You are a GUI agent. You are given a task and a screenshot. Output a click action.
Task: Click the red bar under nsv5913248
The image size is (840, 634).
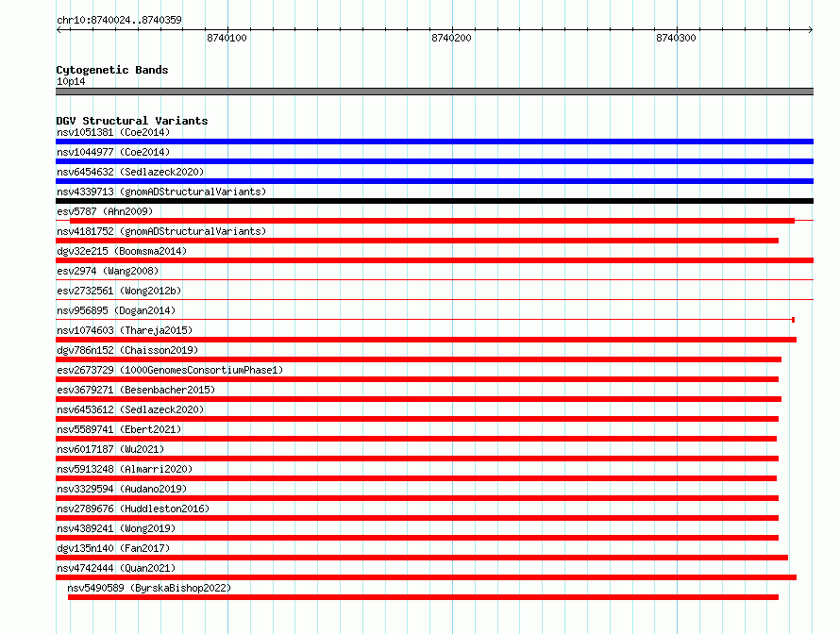(x=416, y=478)
